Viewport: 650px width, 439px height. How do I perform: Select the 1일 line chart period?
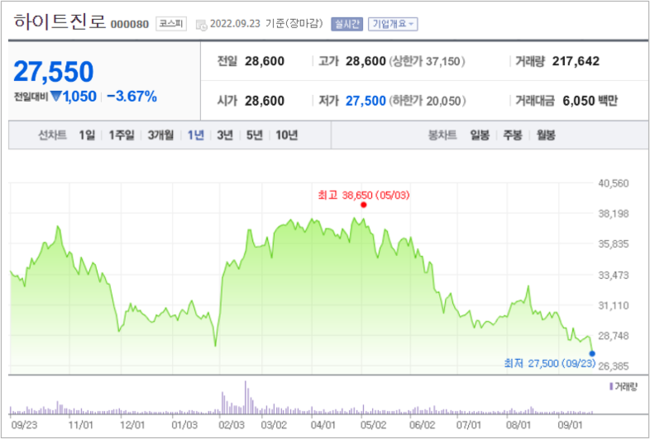click(87, 134)
